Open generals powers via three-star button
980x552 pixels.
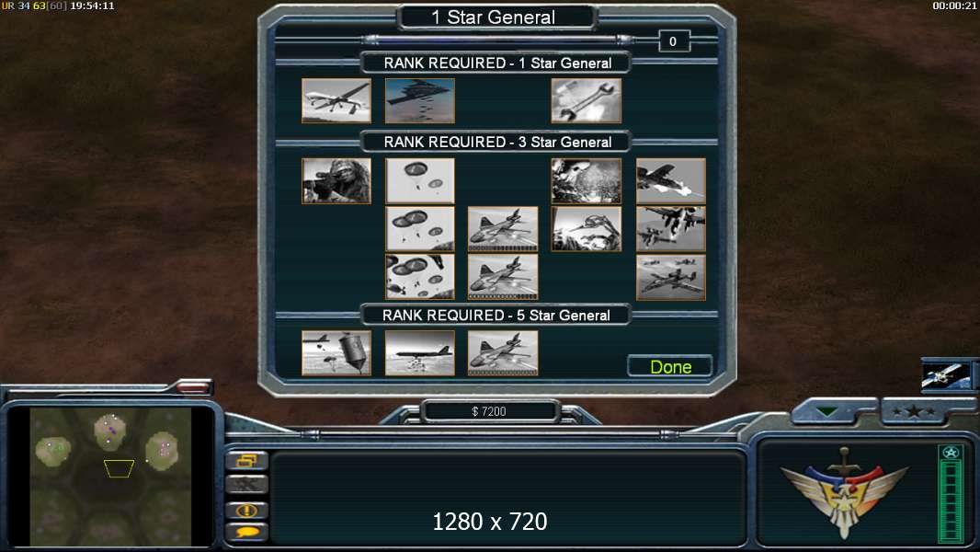pos(914,412)
